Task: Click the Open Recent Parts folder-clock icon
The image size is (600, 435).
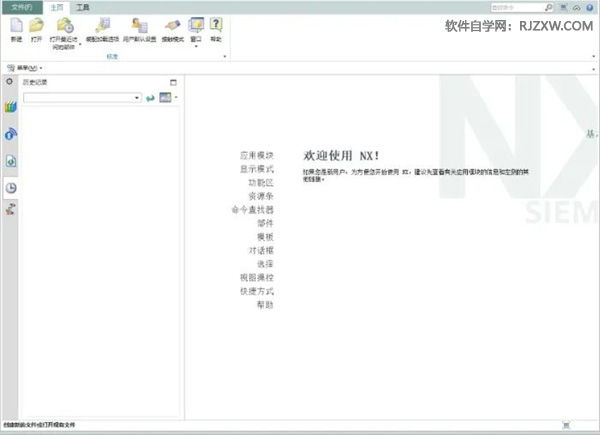Action: pos(65,25)
